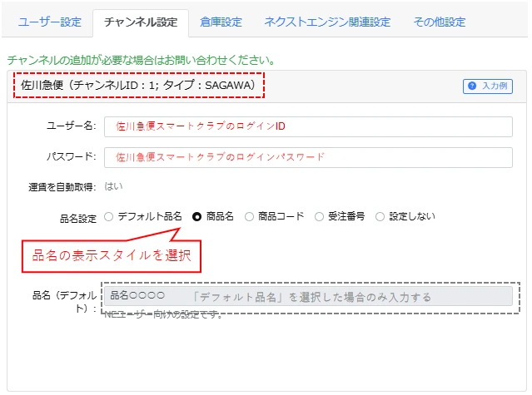Focus the パスワード input field
This screenshot has height=395, width=532.
pyautogui.click(x=308, y=157)
